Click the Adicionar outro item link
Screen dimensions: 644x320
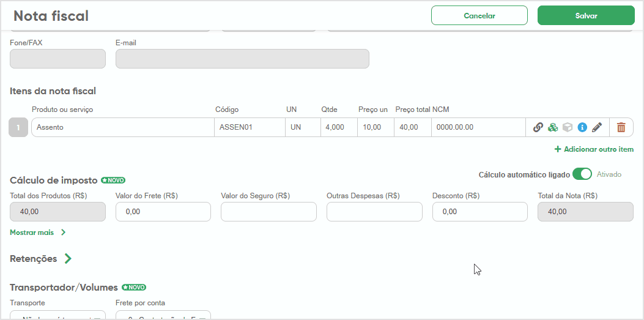point(594,149)
